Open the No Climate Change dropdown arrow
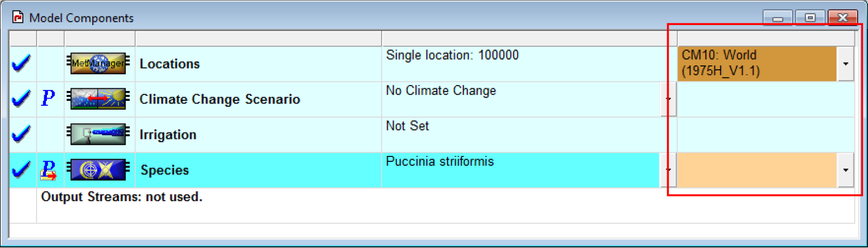 pos(668,99)
